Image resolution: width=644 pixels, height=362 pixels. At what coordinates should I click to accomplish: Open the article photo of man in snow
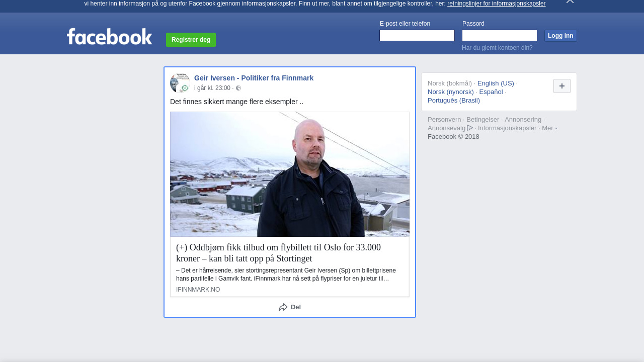[290, 174]
